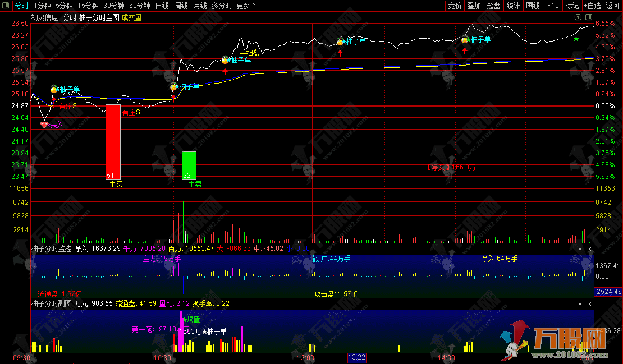623x364 pixels.
Task: Click the 返回 back button
Action: pyautogui.click(x=612, y=6)
